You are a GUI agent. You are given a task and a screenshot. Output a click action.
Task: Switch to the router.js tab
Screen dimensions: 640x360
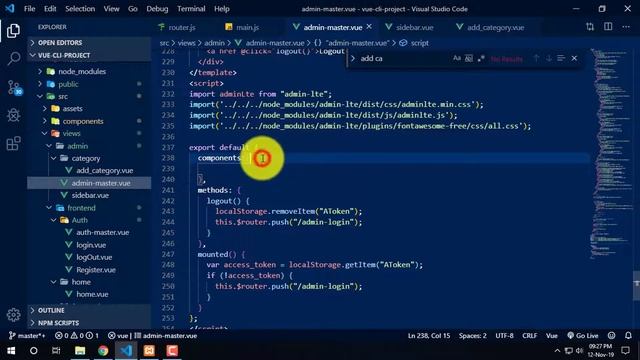pos(182,27)
